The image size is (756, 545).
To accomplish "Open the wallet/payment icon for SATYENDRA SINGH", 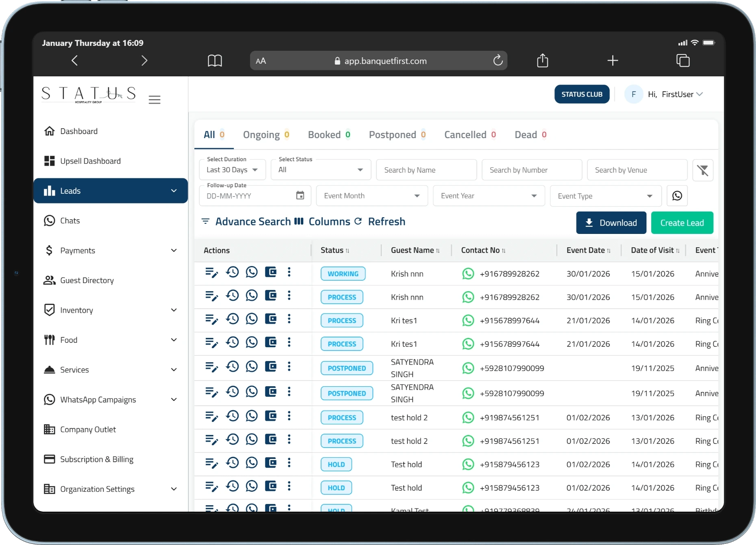I will pyautogui.click(x=271, y=366).
